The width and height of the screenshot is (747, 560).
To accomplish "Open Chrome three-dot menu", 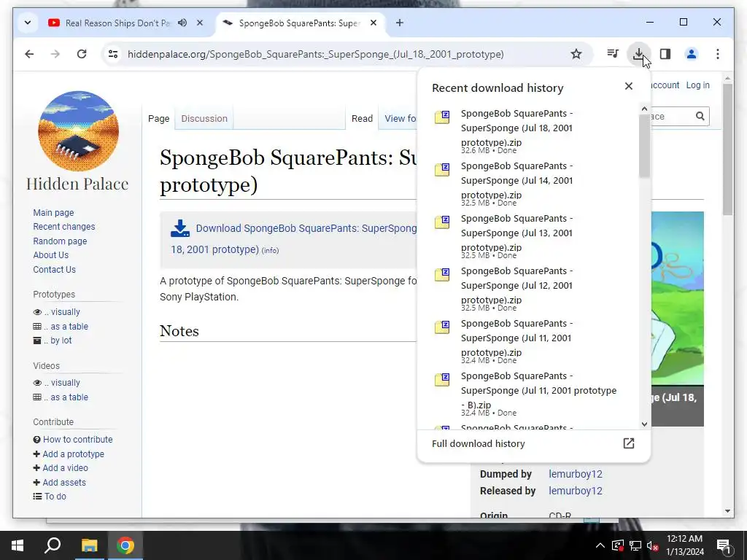I will (718, 54).
